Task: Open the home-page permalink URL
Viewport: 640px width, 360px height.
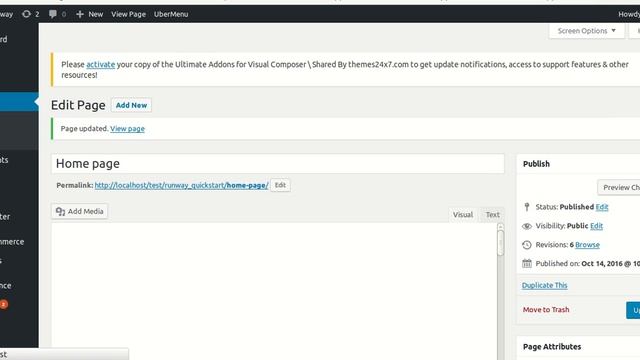Action: coord(182,185)
